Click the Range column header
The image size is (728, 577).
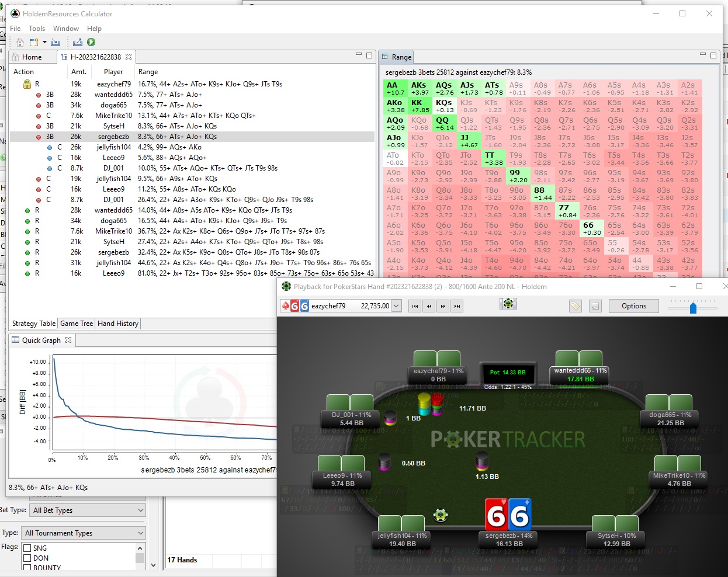(148, 72)
